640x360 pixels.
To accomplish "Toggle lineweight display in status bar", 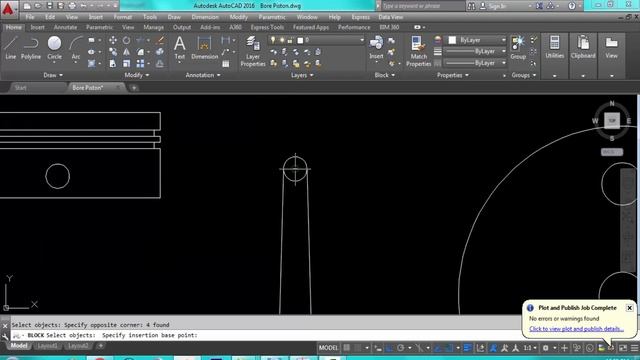I will click(x=468, y=348).
